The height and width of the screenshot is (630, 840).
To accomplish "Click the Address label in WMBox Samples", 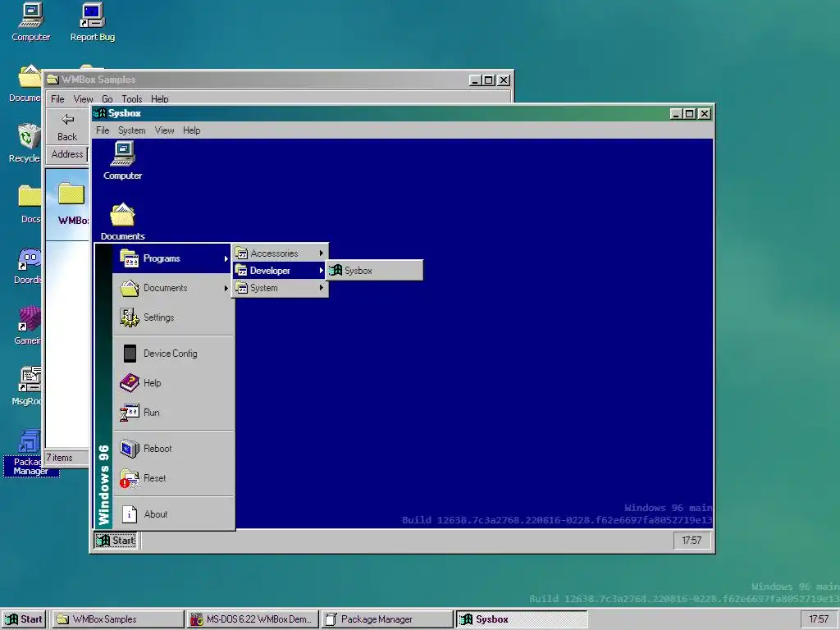I will point(67,154).
